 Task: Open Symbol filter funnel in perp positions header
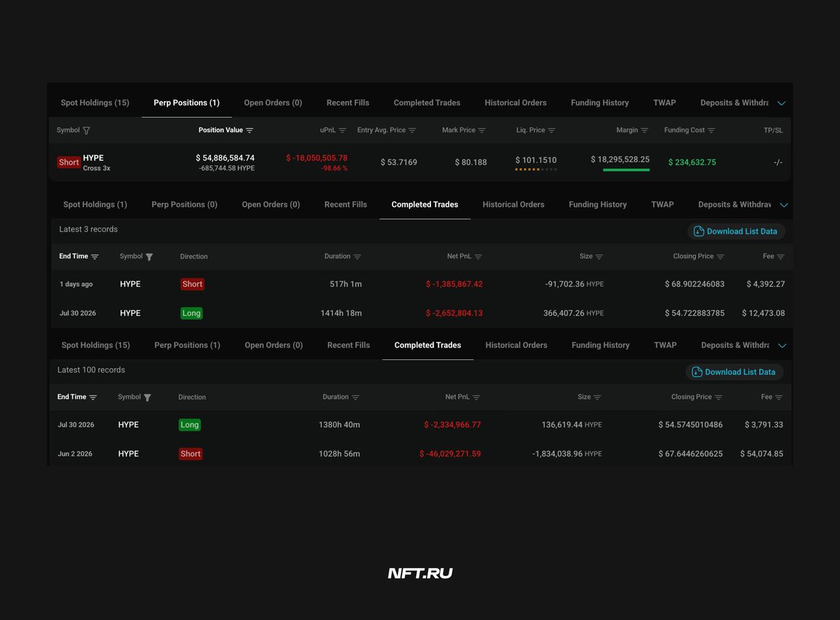click(86, 131)
